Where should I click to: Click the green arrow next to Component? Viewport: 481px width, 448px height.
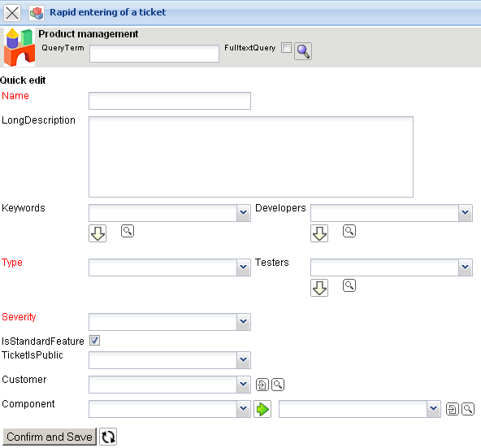pos(262,409)
